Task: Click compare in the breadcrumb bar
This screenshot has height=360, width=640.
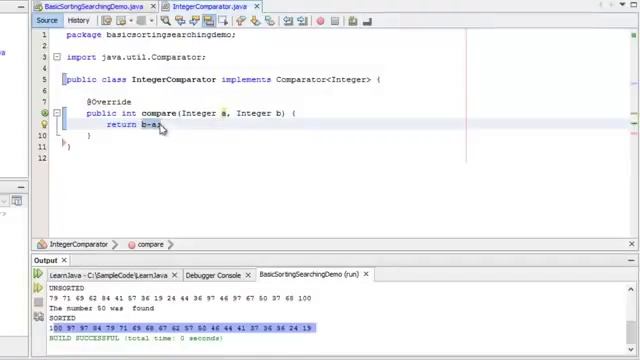Action: tap(150, 244)
